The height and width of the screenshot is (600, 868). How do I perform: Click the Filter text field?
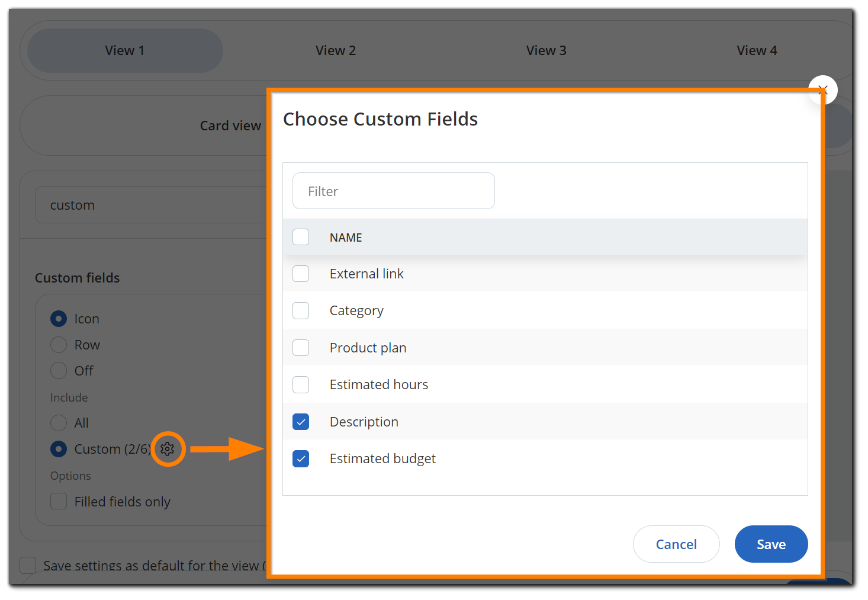point(393,191)
